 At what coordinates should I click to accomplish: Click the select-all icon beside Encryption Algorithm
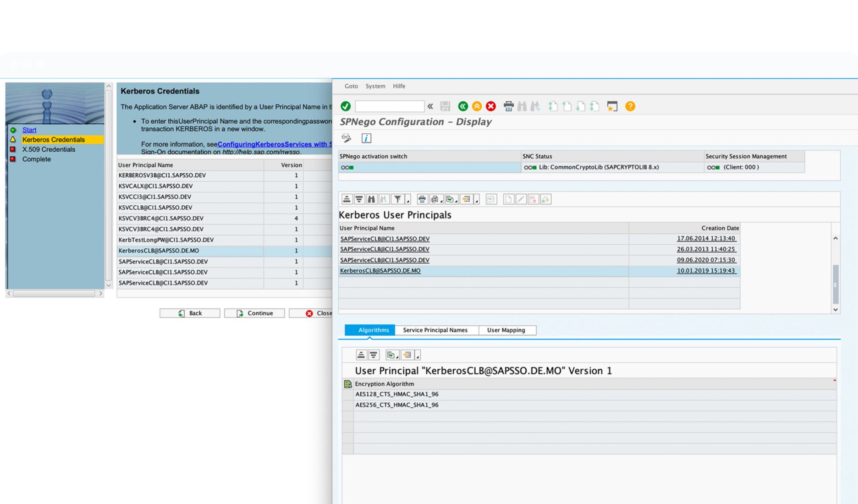[348, 384]
